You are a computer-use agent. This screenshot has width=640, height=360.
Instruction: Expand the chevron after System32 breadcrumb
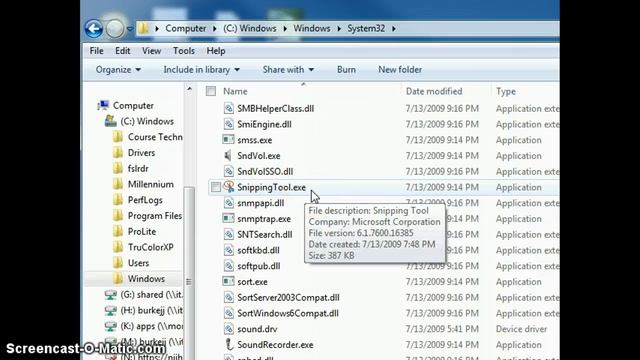point(394,29)
